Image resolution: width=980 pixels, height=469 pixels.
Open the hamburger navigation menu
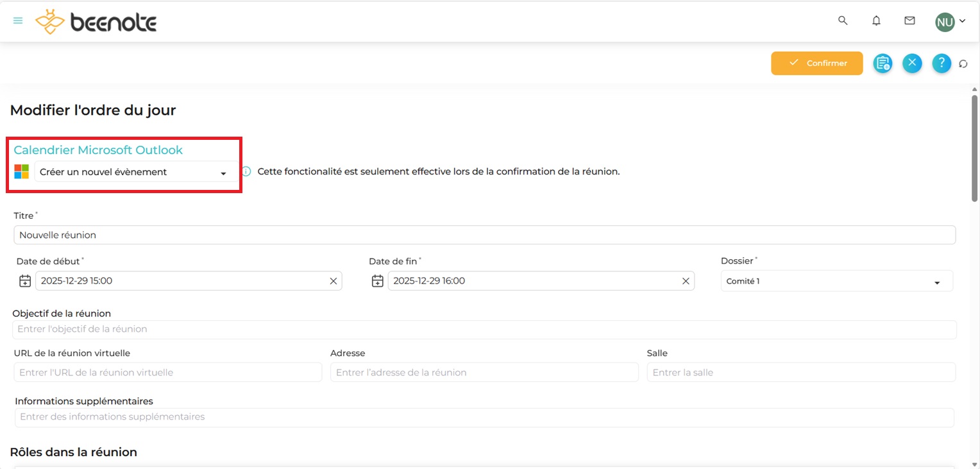pos(18,21)
